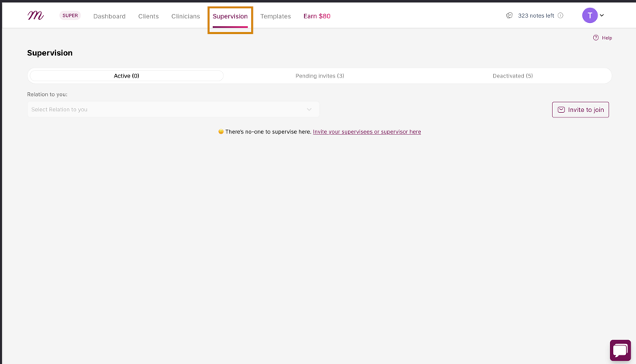This screenshot has height=364, width=636.
Task: Open the Dashboard page
Action: 109,16
